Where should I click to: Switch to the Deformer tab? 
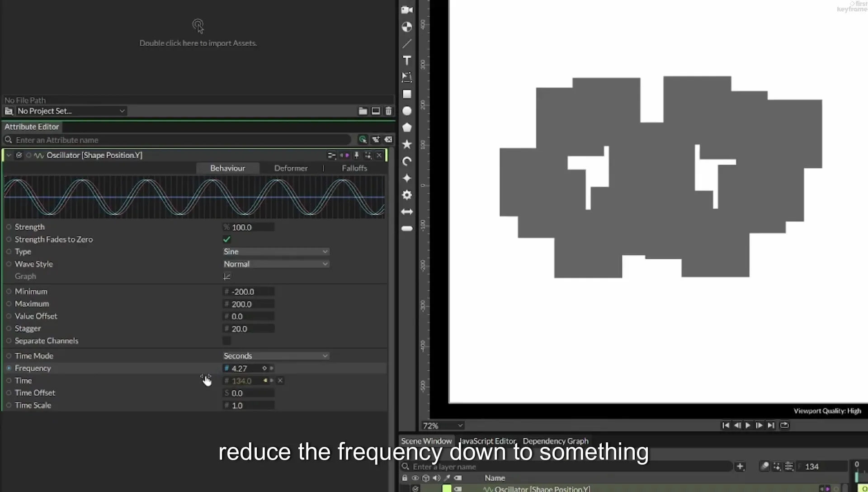[291, 168]
